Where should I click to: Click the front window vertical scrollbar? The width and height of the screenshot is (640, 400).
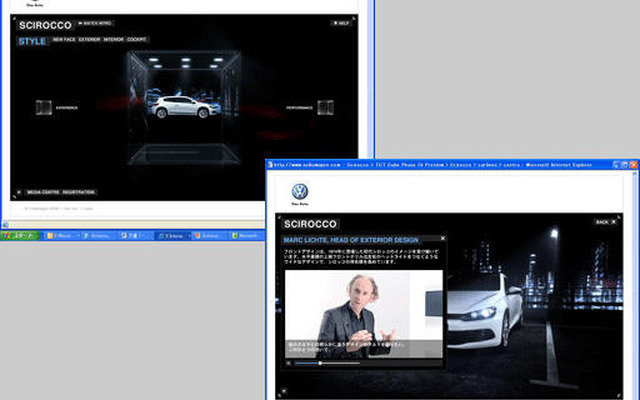[635, 286]
